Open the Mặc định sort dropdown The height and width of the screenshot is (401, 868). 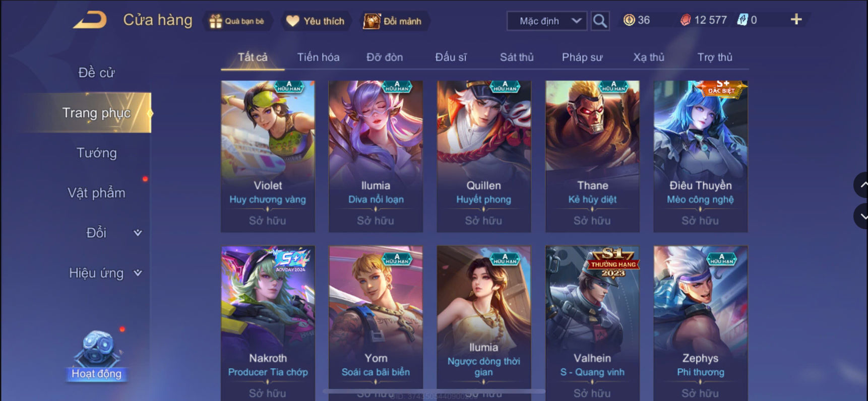547,21
